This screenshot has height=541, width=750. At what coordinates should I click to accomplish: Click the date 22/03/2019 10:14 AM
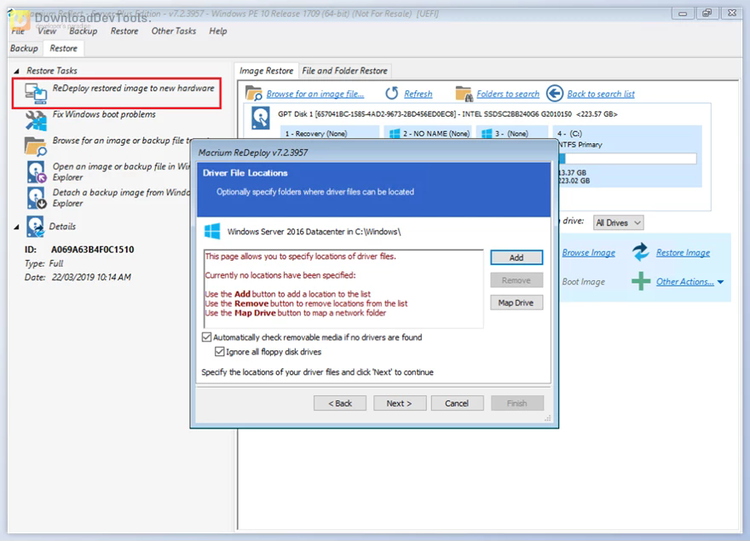pos(91,277)
